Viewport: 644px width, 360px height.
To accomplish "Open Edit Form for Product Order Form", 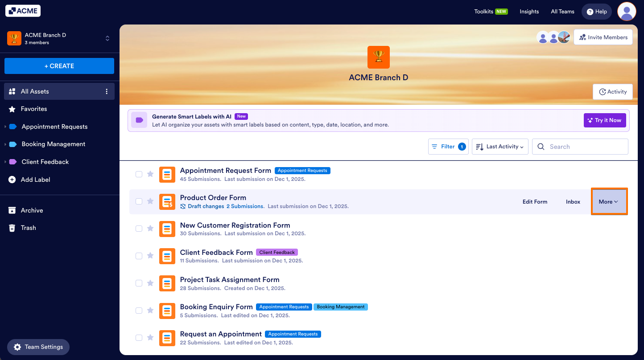I will point(535,202).
